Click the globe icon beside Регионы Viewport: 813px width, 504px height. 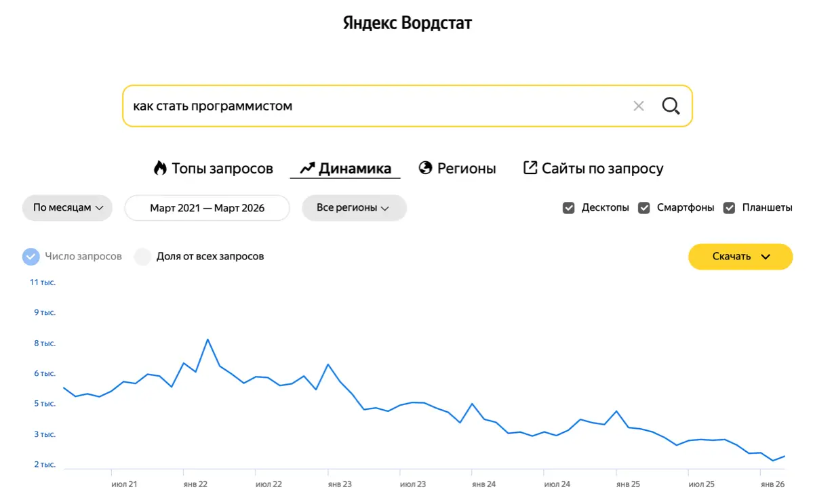coord(425,168)
